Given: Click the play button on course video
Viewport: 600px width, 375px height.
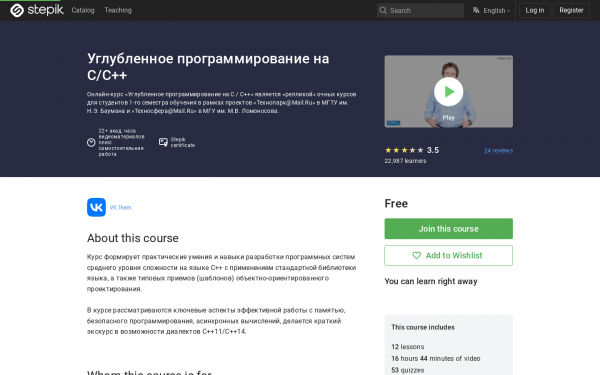Looking at the screenshot, I should 448,91.
